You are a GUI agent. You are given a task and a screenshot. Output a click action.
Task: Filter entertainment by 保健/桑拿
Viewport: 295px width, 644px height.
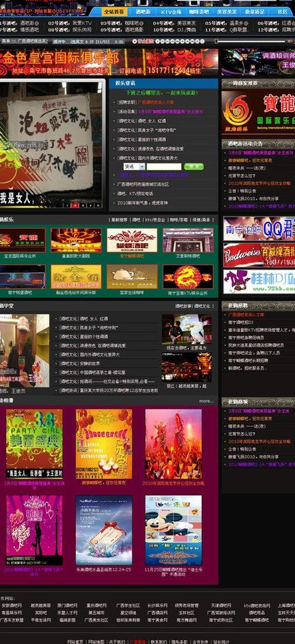tap(201, 220)
